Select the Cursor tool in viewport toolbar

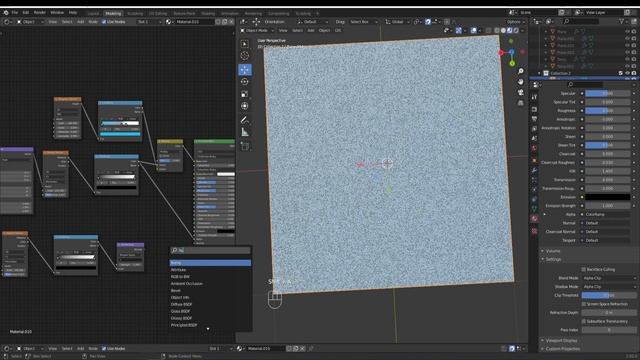coord(244,56)
